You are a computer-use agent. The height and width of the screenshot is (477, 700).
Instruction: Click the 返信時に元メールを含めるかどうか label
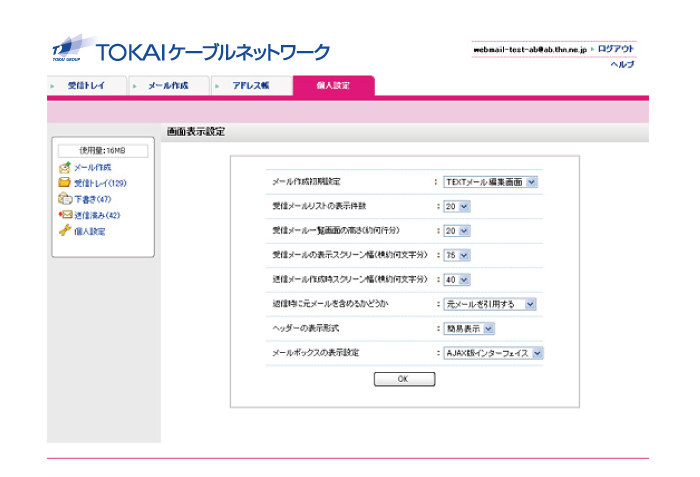tap(330, 304)
